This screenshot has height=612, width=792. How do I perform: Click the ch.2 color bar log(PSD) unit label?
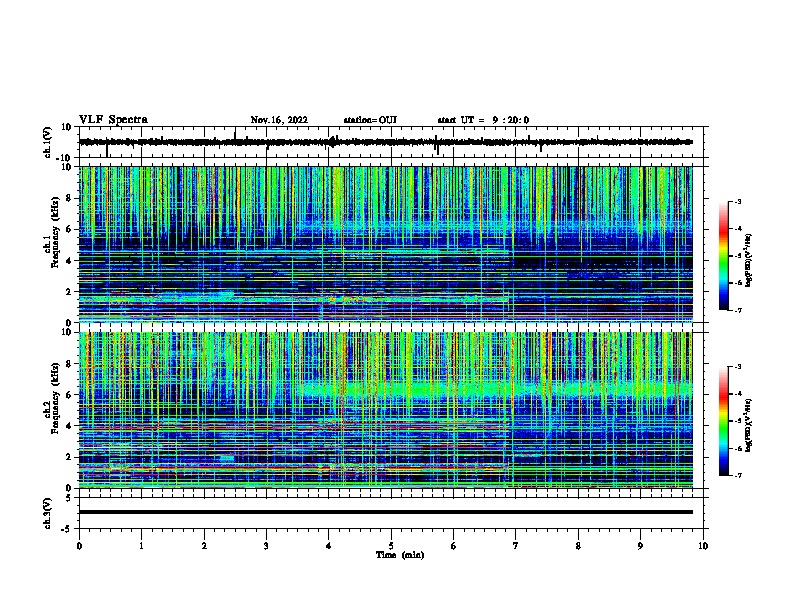click(748, 426)
